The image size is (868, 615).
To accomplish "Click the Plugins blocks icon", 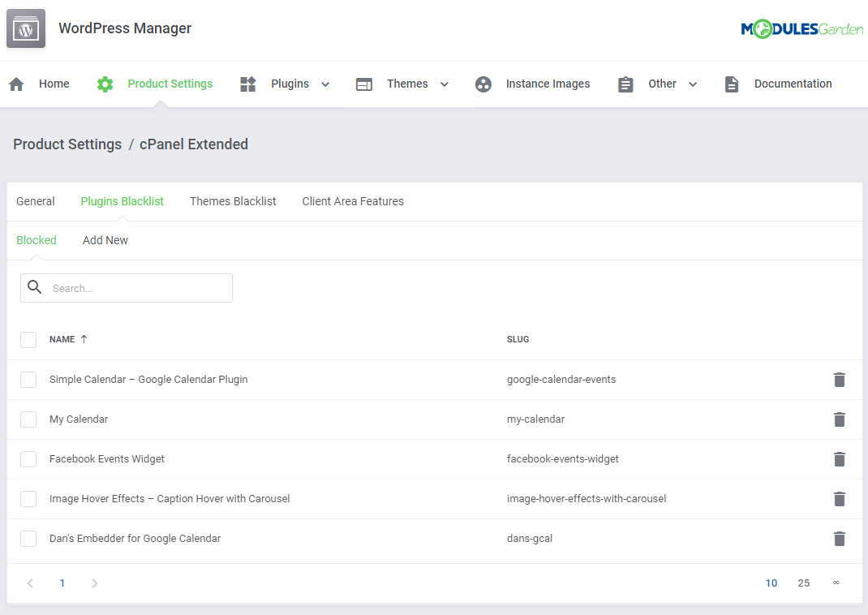I will (x=248, y=84).
